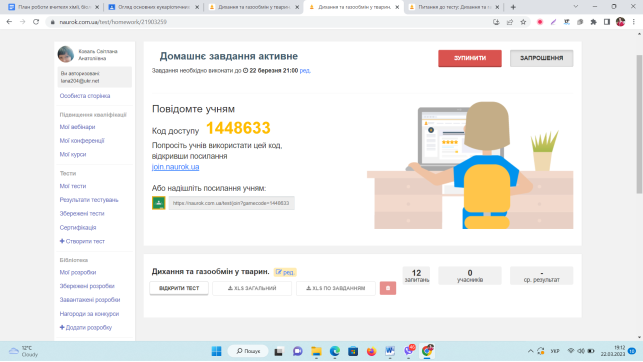
Task: Switch to the 'Питання до тесту' tab
Action: click(454, 7)
